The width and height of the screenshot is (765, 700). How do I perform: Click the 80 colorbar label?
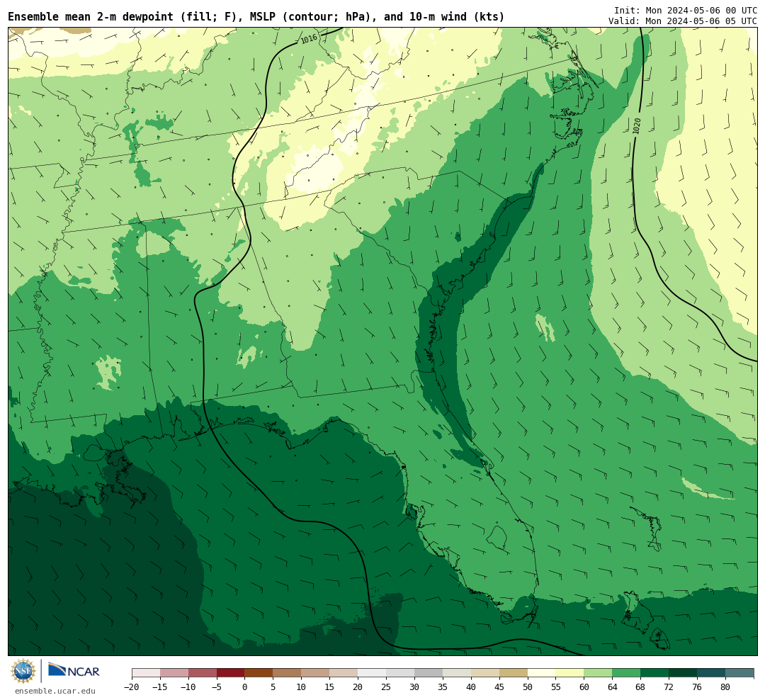coord(726,687)
